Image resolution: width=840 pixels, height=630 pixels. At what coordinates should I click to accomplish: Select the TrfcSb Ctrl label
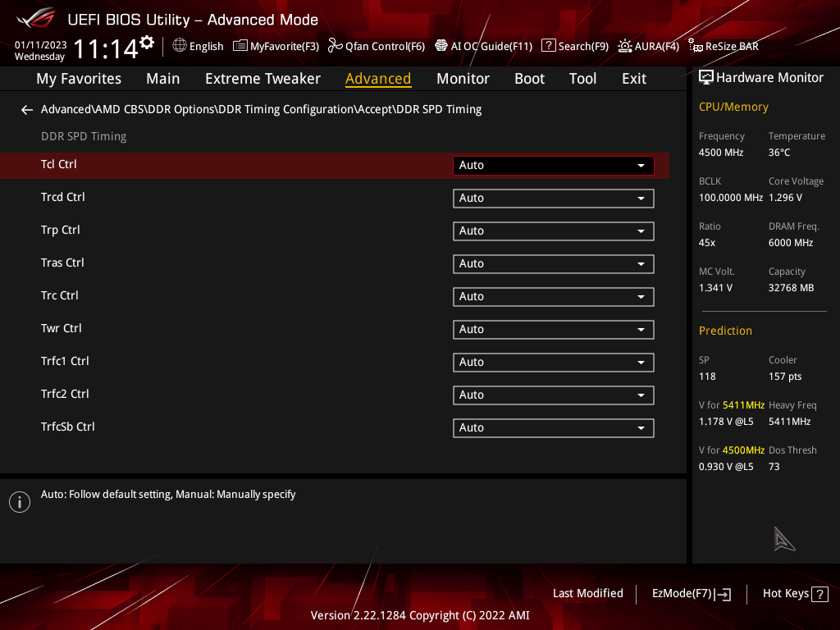click(x=67, y=427)
